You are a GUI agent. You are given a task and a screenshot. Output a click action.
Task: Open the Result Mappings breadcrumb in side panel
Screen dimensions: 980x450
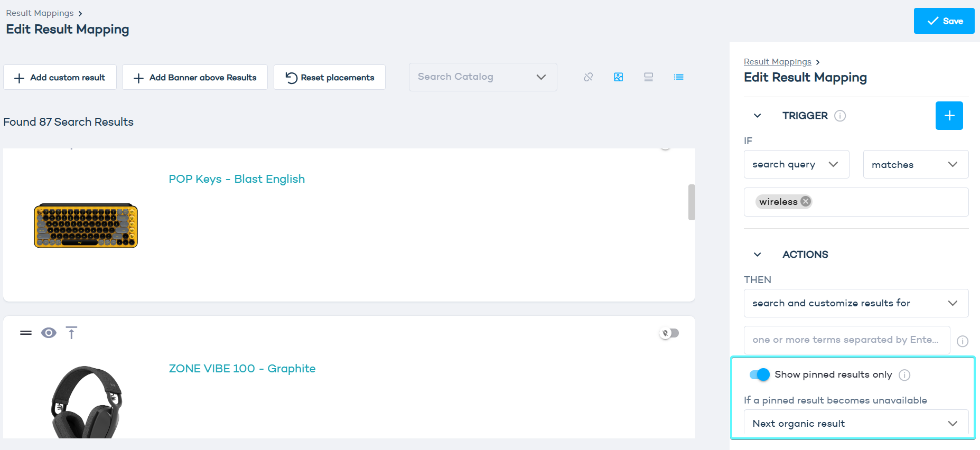pyautogui.click(x=777, y=62)
